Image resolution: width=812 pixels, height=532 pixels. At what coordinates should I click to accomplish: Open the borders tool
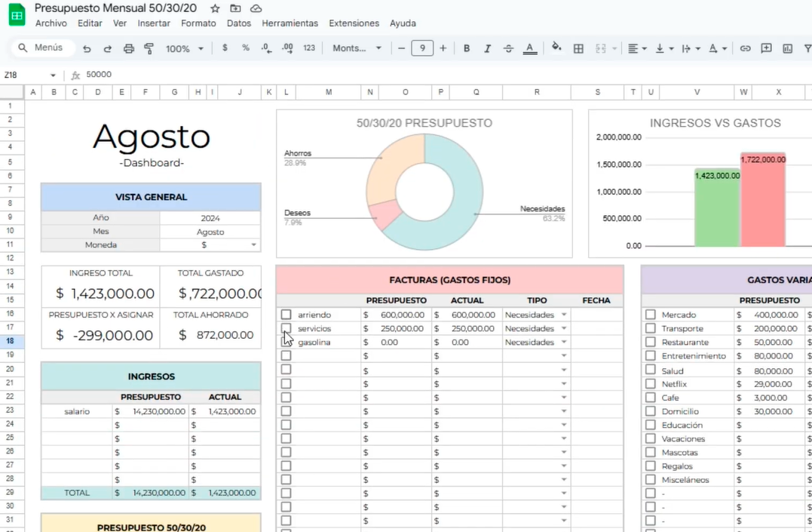[x=578, y=48]
